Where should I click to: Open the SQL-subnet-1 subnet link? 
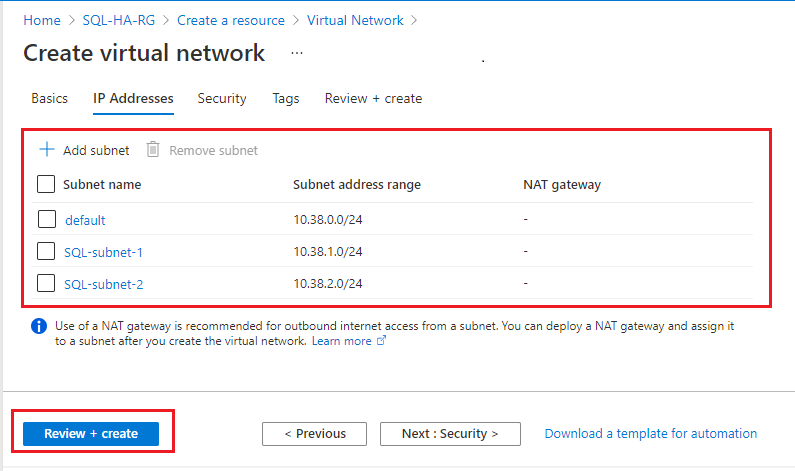click(x=103, y=252)
